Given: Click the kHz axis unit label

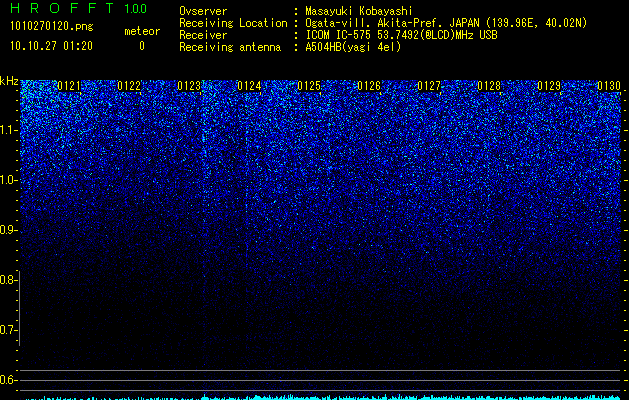Looking at the screenshot, I should (9, 81).
